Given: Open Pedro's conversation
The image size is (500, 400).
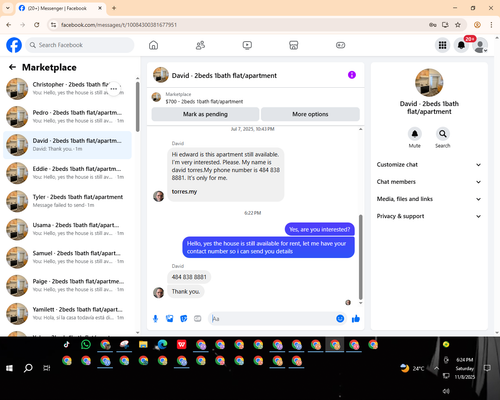Looking at the screenshot, I should point(67,117).
